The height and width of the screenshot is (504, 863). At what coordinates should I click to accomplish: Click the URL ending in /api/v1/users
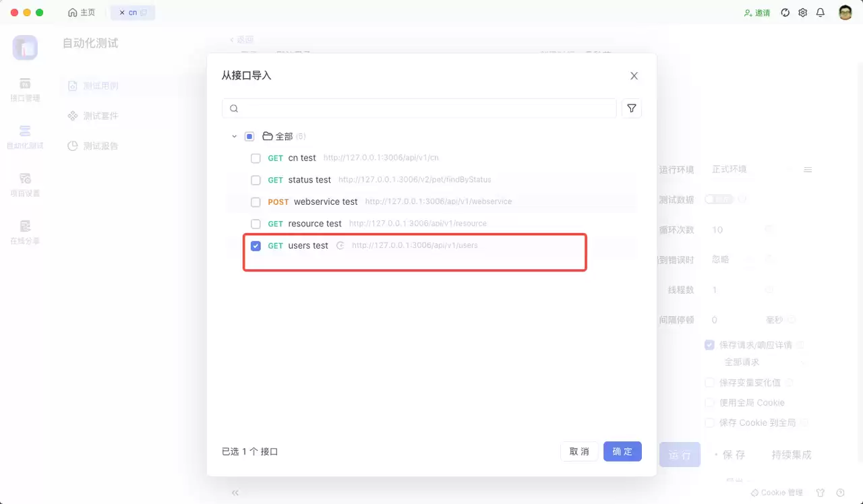click(415, 245)
